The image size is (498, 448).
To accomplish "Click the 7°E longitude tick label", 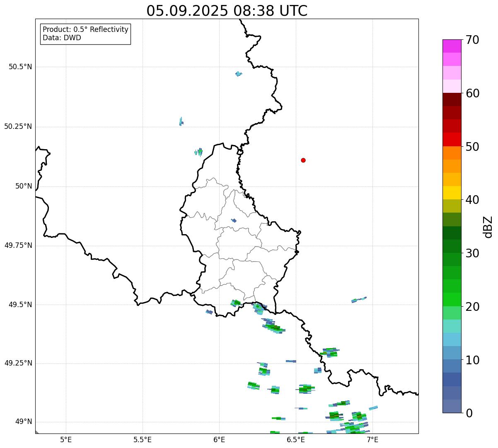I will (372, 439).
